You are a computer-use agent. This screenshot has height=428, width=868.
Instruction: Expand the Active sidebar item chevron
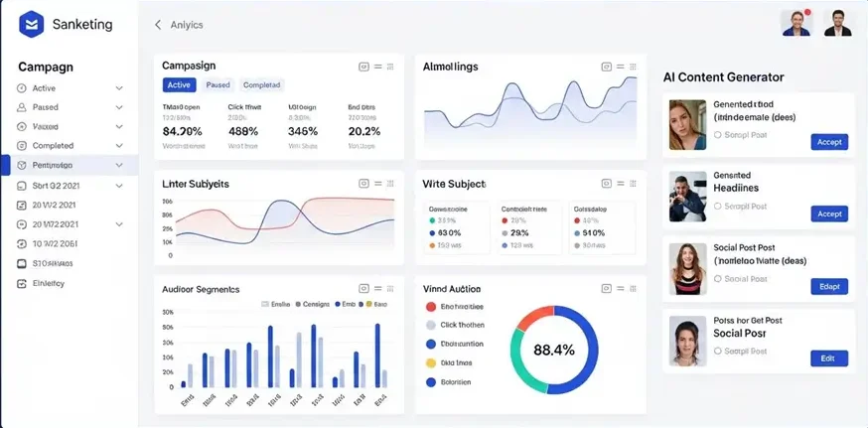point(119,88)
